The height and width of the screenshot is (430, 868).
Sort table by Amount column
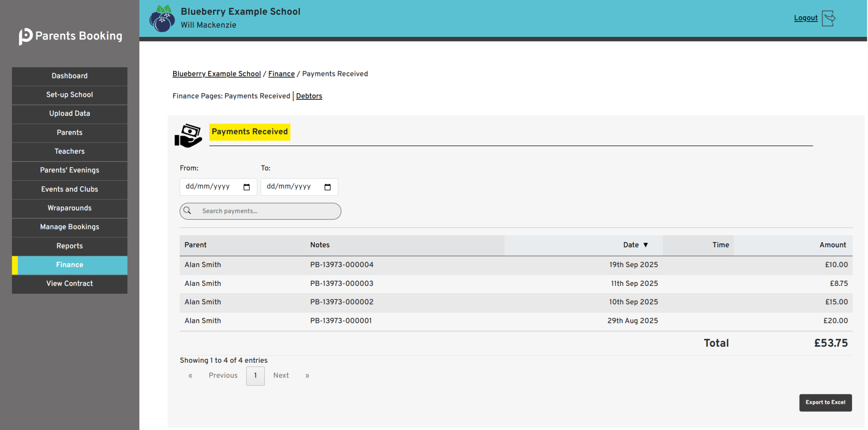832,245
